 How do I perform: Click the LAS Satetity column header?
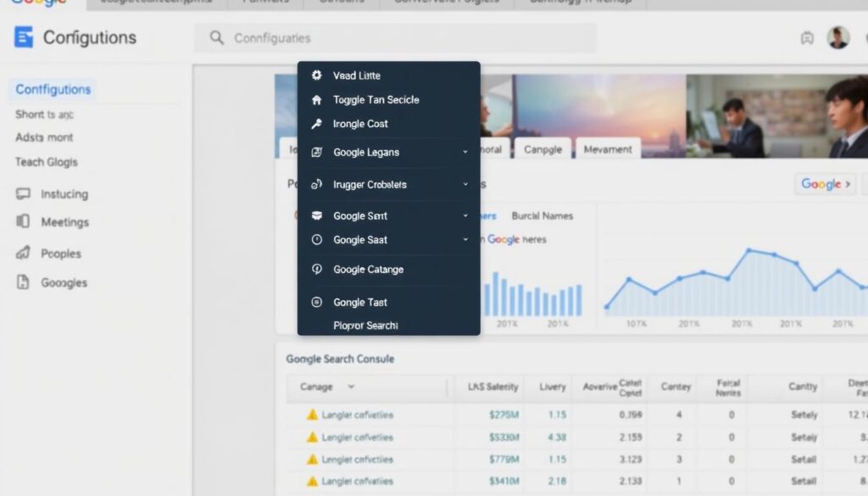point(492,387)
